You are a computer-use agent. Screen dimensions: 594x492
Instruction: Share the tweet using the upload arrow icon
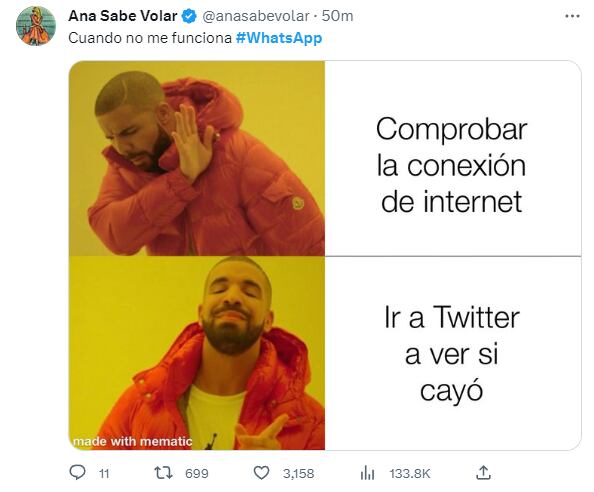pyautogui.click(x=483, y=473)
